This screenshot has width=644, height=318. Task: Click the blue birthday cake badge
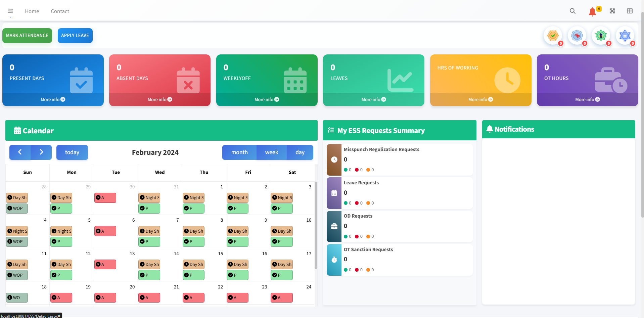click(625, 35)
